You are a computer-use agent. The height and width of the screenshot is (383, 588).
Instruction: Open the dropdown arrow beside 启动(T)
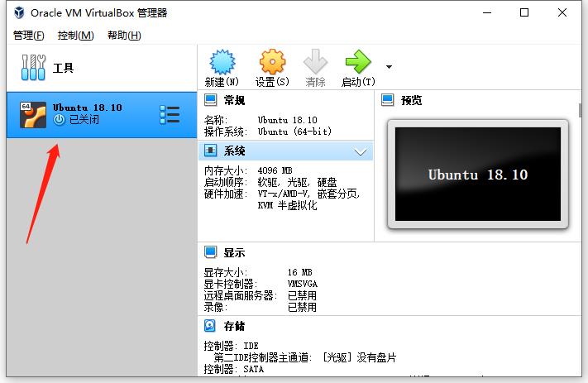[389, 67]
